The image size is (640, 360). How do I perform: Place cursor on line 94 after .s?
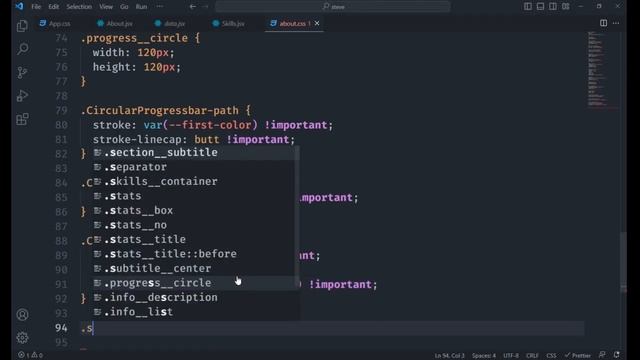[93, 328]
